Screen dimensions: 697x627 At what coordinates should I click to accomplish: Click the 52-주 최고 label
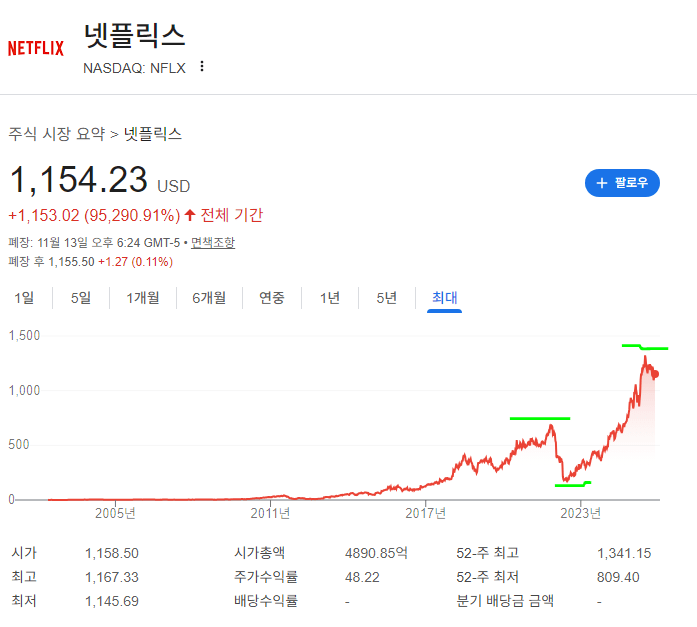(488, 553)
